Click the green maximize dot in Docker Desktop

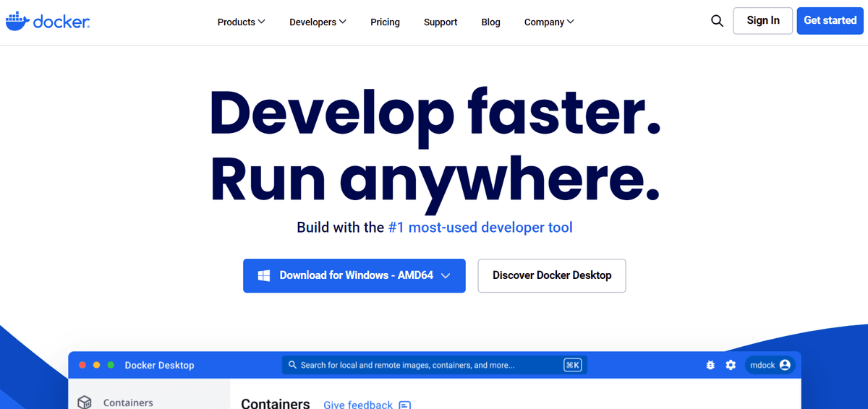coord(111,365)
